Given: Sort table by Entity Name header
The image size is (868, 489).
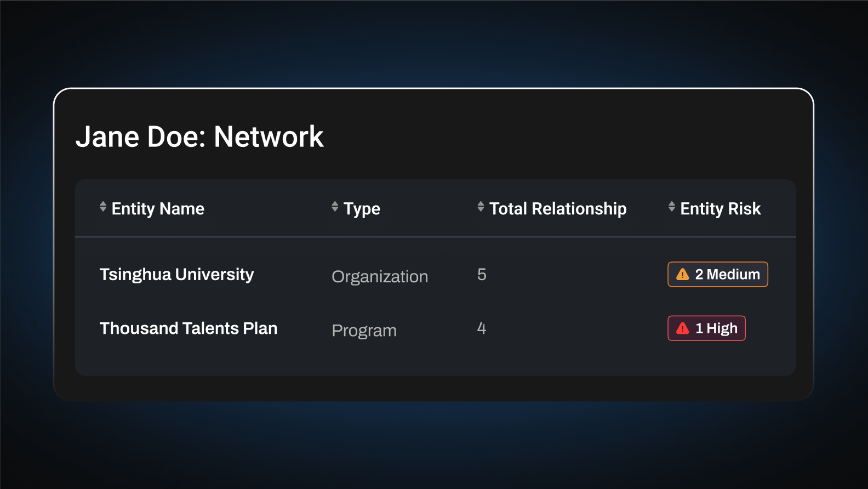Looking at the screenshot, I should (x=158, y=209).
